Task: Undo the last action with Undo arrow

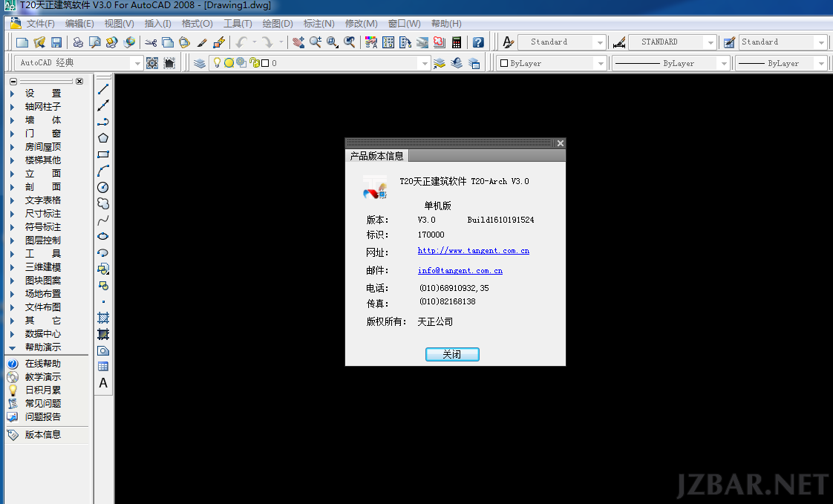Action: tap(242, 42)
